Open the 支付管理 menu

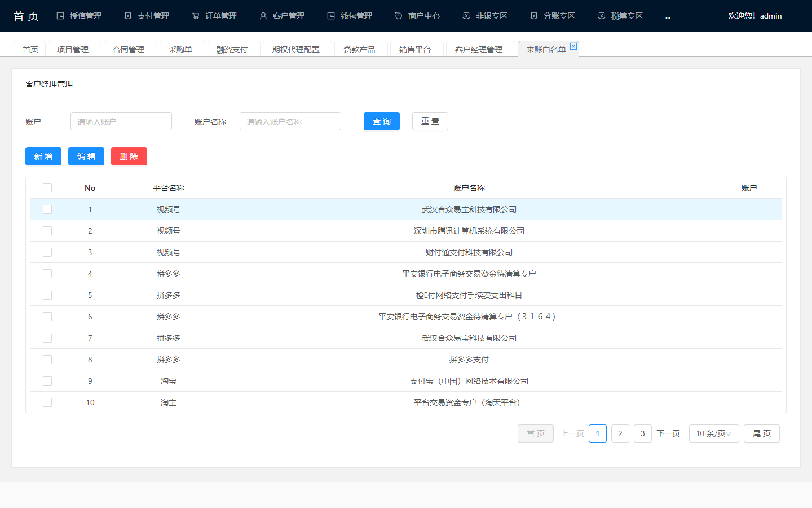tap(147, 16)
